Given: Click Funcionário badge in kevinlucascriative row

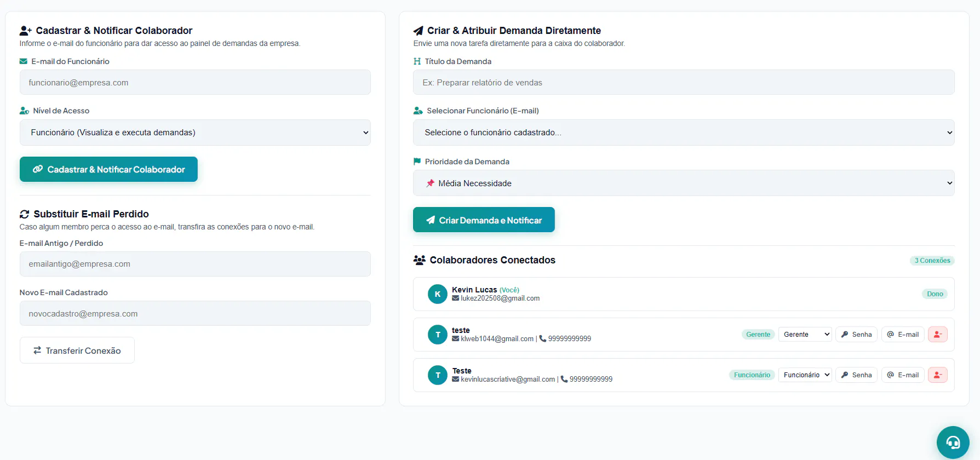Looking at the screenshot, I should click(x=752, y=375).
